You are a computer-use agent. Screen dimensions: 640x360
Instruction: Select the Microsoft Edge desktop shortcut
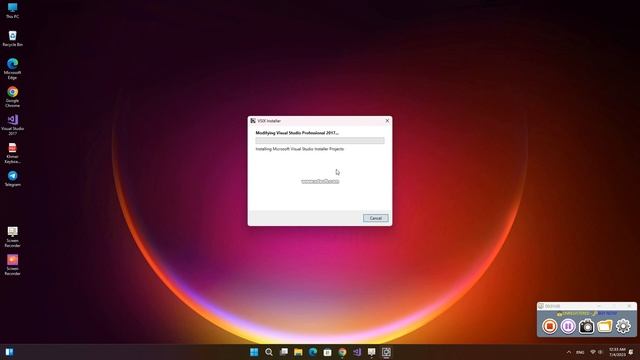pyautogui.click(x=12, y=69)
